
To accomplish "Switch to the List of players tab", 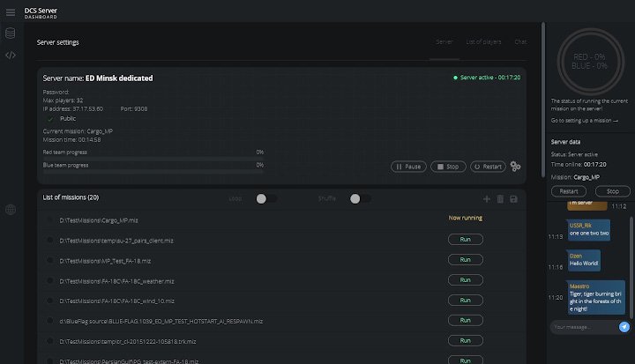I will click(483, 41).
